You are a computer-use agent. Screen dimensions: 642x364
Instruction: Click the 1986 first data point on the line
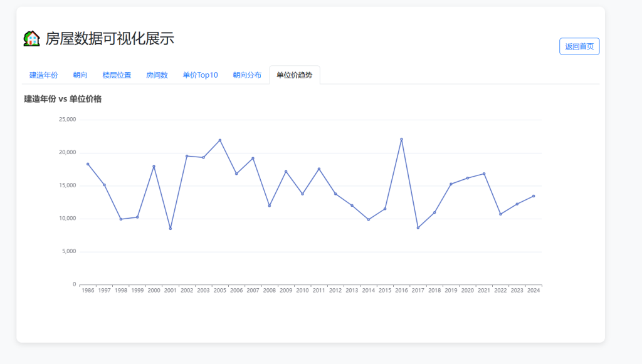(88, 164)
